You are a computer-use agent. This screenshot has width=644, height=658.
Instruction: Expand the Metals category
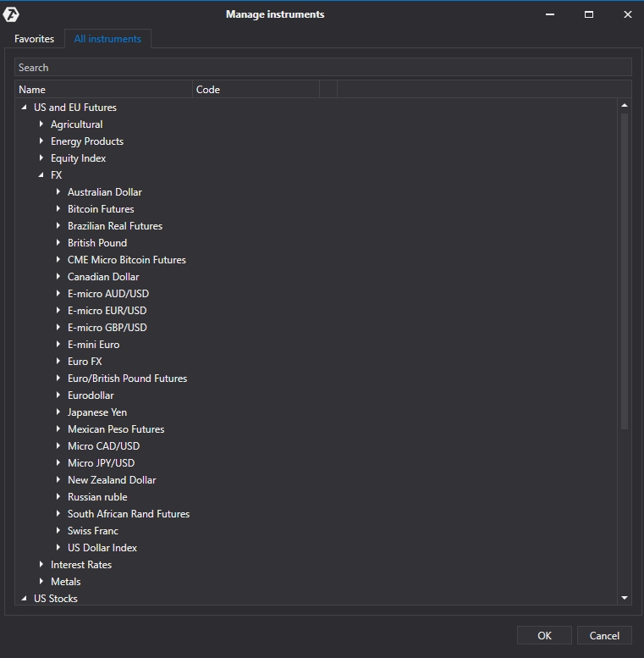point(41,582)
